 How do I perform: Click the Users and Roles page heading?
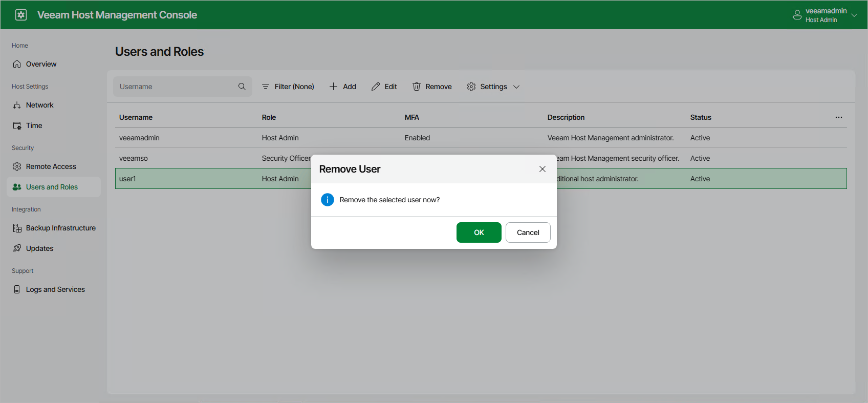coord(159,52)
